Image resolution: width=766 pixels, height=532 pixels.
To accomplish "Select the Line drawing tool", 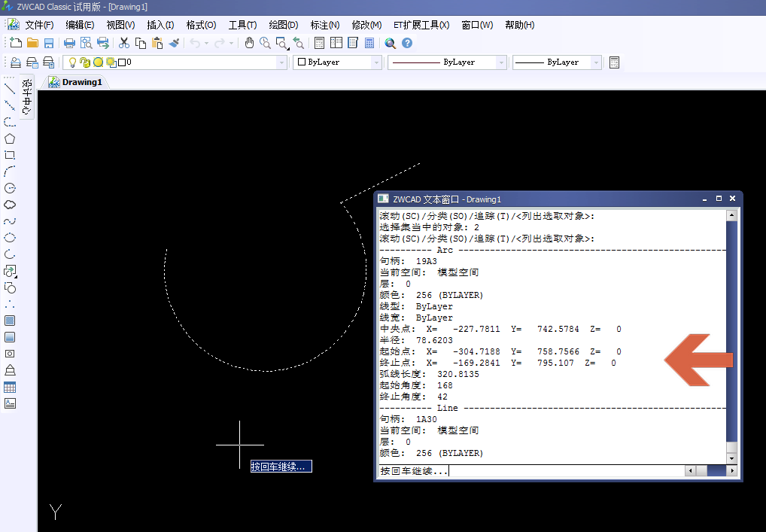I will click(10, 90).
